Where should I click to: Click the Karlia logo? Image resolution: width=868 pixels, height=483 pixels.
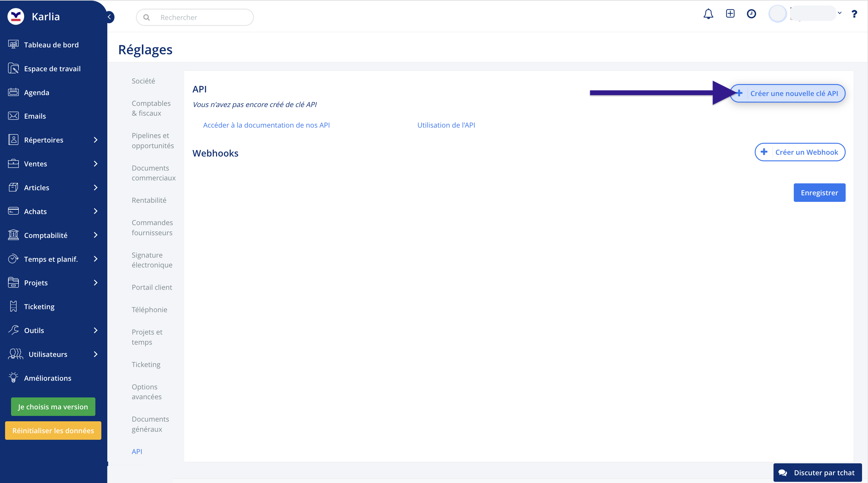(x=16, y=16)
